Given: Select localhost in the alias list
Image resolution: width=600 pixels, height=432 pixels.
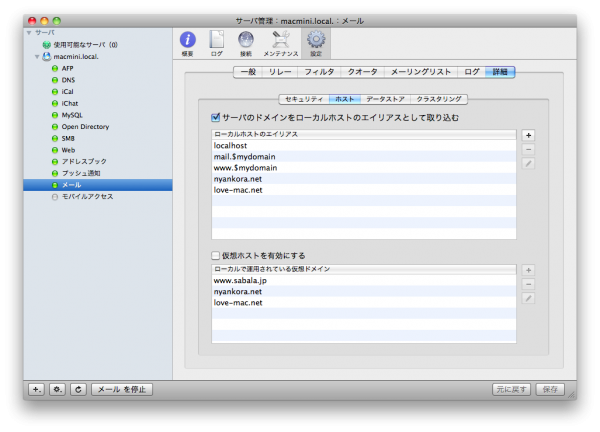Looking at the screenshot, I should pos(364,145).
